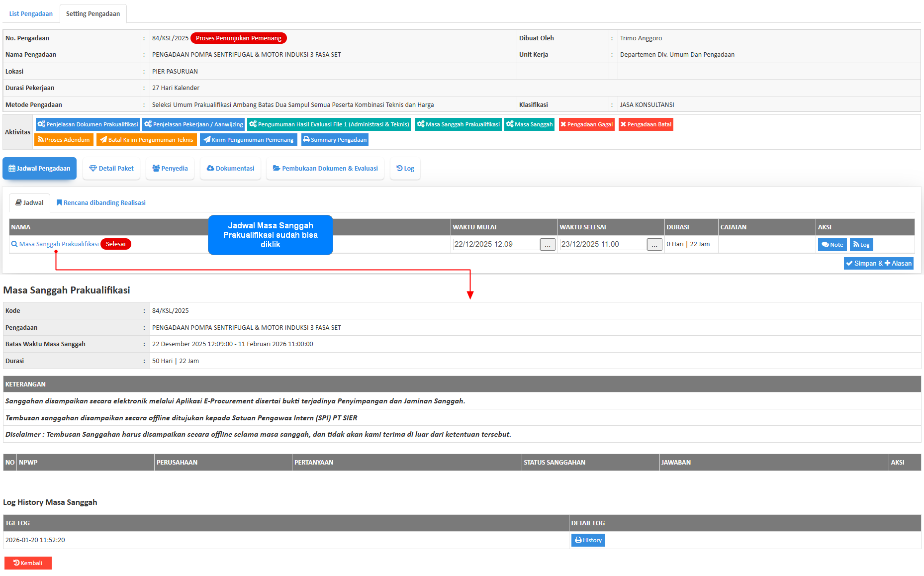Image resolution: width=924 pixels, height=576 pixels.
Task: Open Log in the Aksi column
Action: click(861, 245)
